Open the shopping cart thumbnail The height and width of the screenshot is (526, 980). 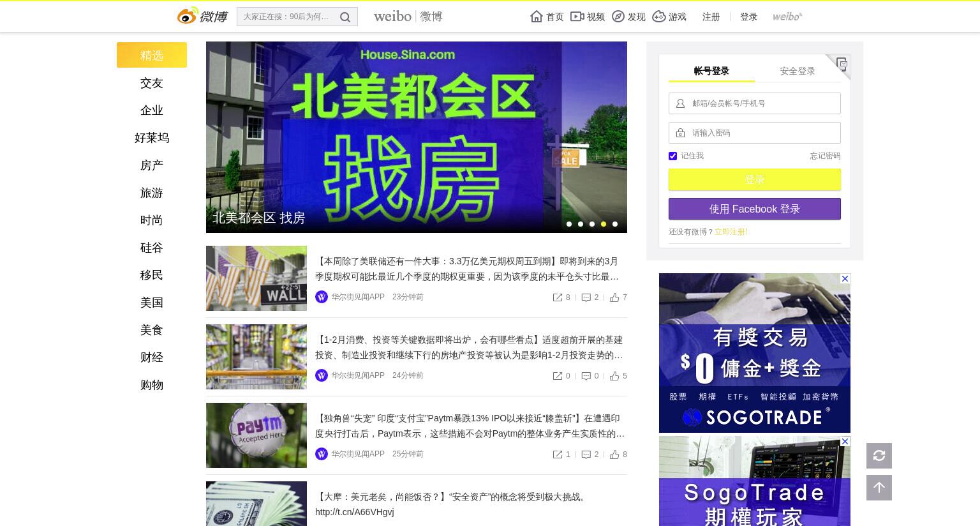(256, 357)
